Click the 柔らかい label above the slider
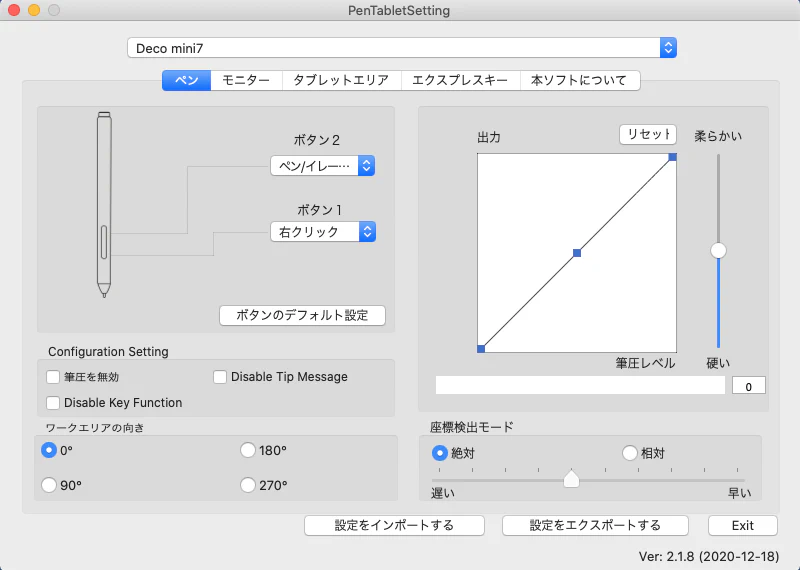The height and width of the screenshot is (570, 800). click(718, 136)
